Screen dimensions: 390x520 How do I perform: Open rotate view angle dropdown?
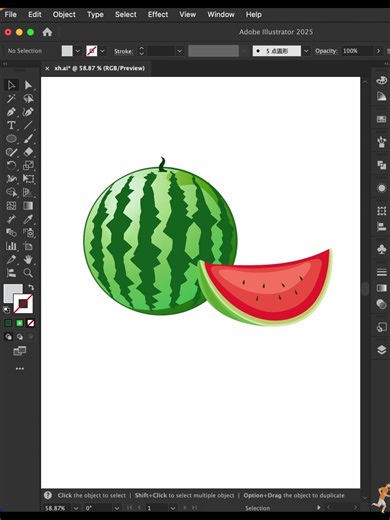point(117,508)
